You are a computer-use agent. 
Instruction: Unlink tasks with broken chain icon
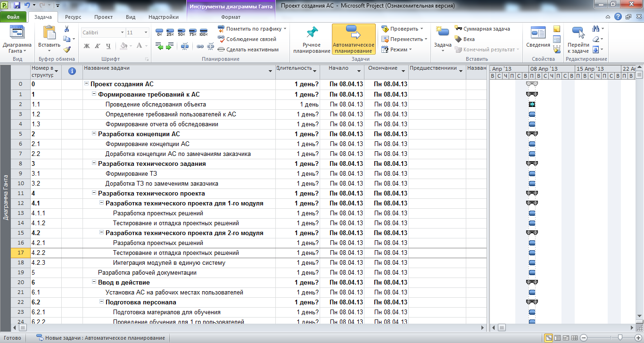pyautogui.click(x=210, y=46)
